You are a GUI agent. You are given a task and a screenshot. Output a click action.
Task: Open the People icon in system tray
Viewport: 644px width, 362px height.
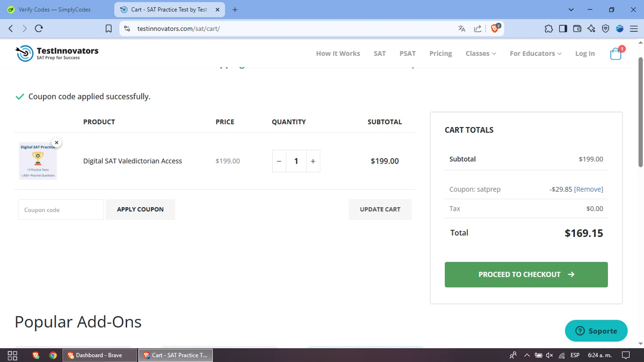513,355
